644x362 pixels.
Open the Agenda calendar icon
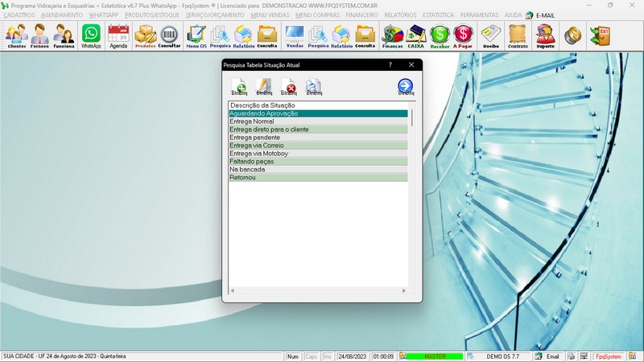(118, 36)
